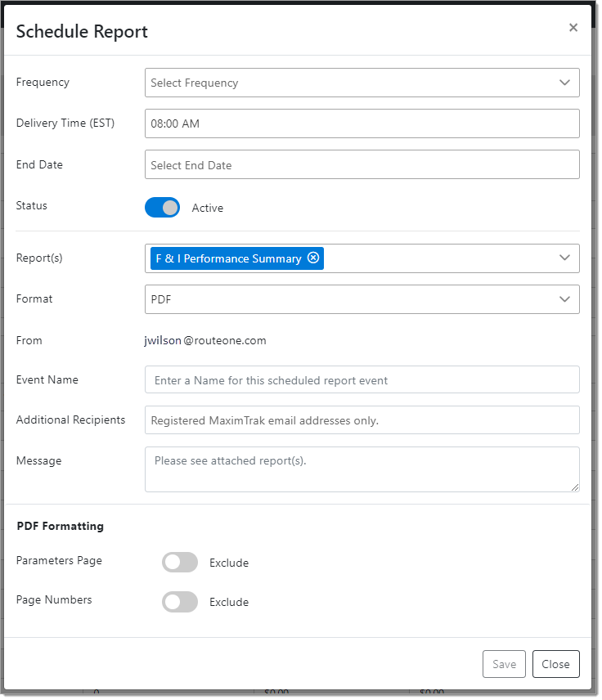Click the Exclude label for Parameters Page
Screen dimensions: 602x700
pyautogui.click(x=229, y=563)
